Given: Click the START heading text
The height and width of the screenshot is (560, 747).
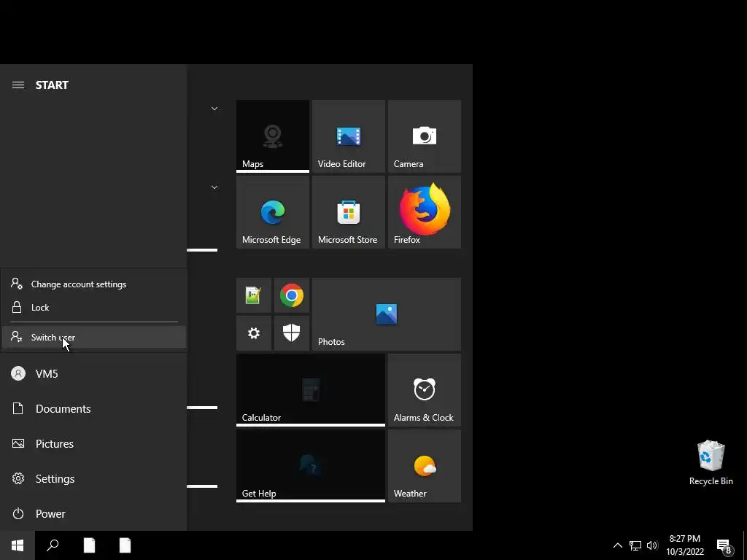Looking at the screenshot, I should [52, 85].
